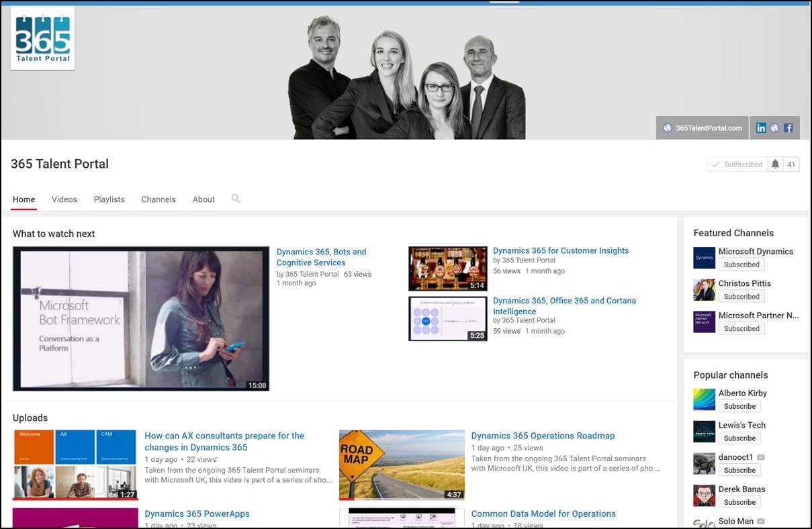Click the 365 Talent Portal channel title
812x529 pixels.
click(60, 164)
